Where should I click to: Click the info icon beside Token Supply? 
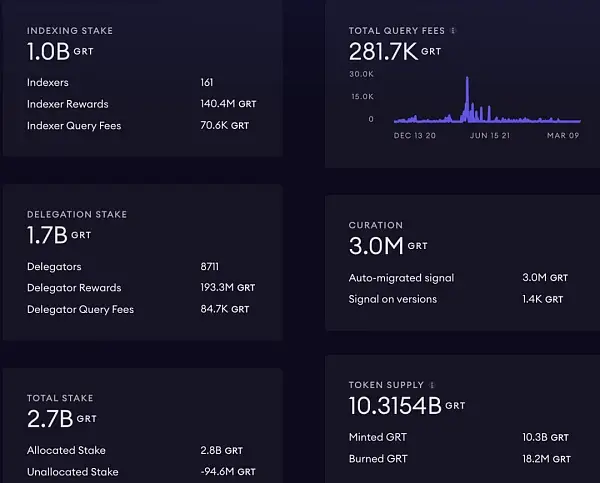(x=432, y=385)
